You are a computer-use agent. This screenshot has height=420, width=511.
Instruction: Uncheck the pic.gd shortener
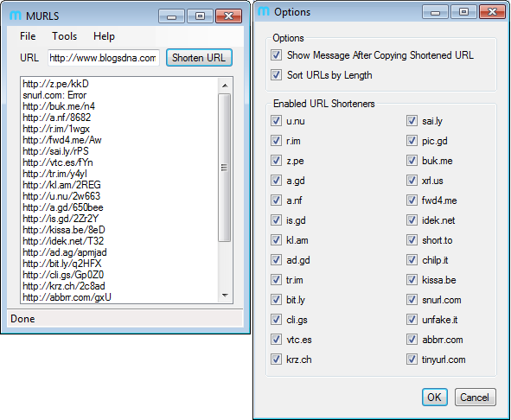412,141
